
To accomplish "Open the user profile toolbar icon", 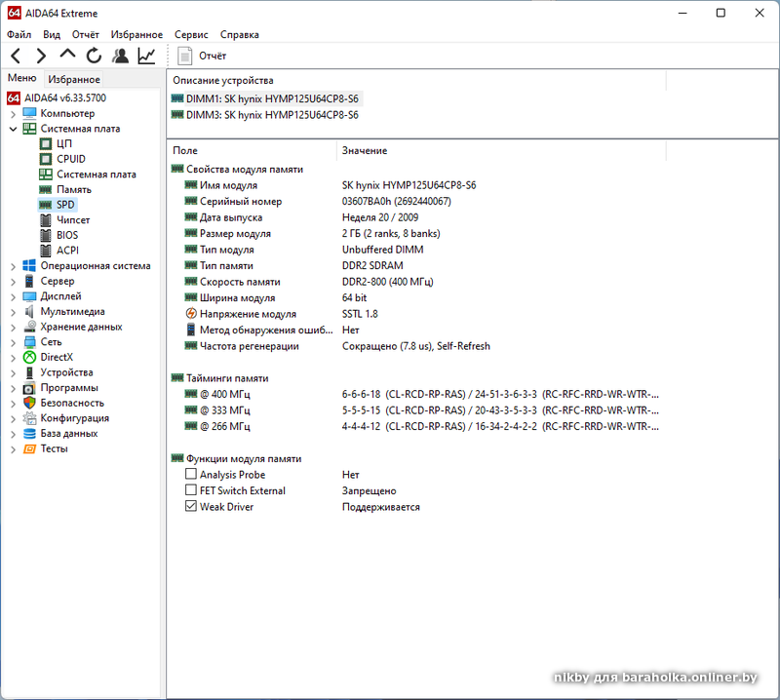I will [120, 56].
